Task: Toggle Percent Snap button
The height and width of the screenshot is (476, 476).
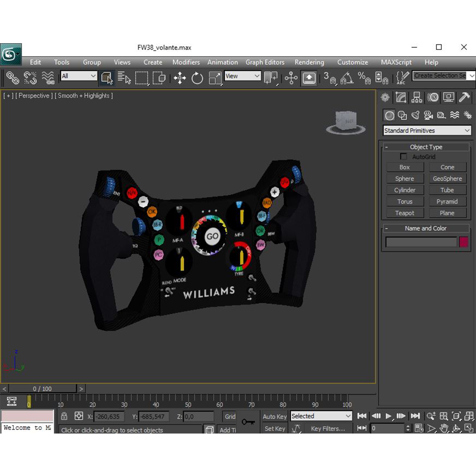Action: [x=364, y=78]
